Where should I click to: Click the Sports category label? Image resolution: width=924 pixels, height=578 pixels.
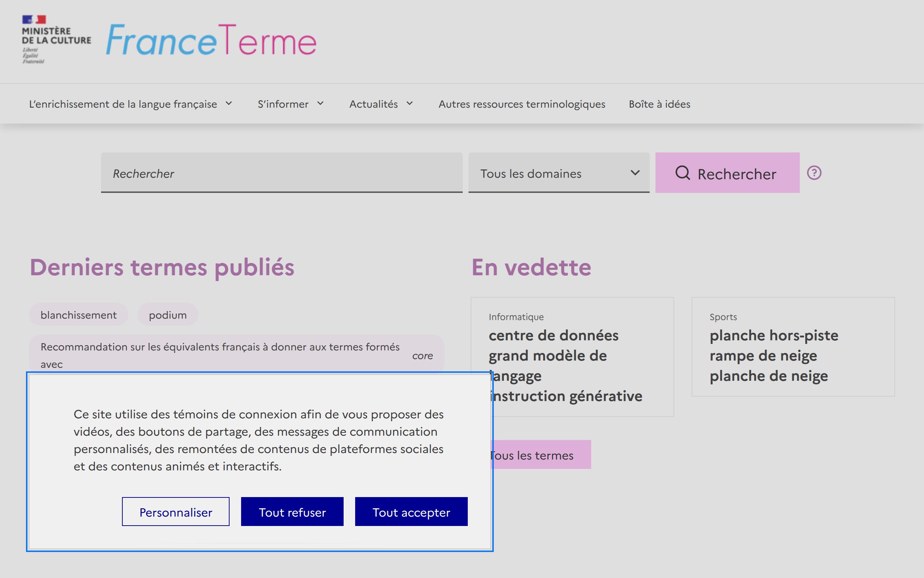(x=723, y=317)
